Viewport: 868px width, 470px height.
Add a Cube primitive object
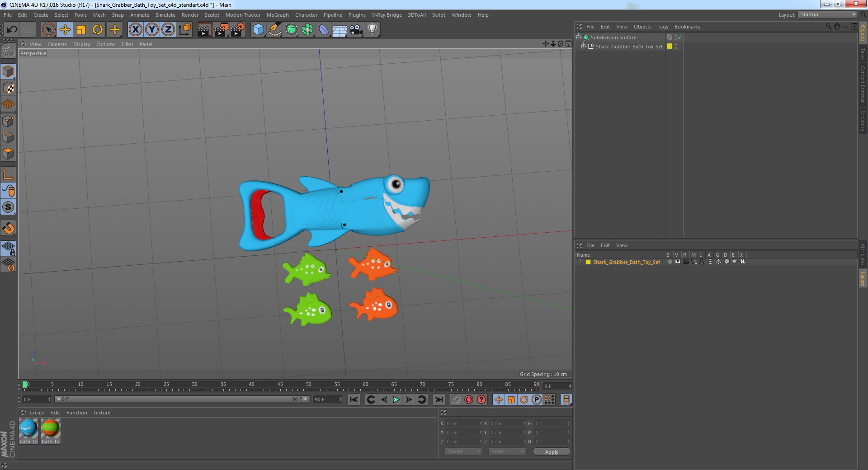[x=258, y=30]
